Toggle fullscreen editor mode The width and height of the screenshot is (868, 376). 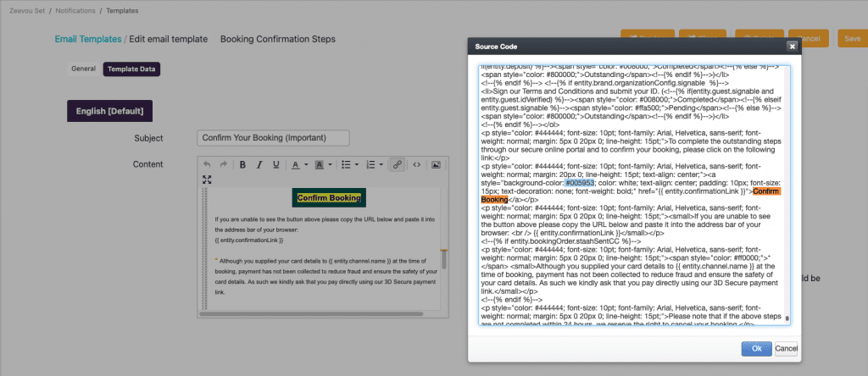pyautogui.click(x=207, y=180)
